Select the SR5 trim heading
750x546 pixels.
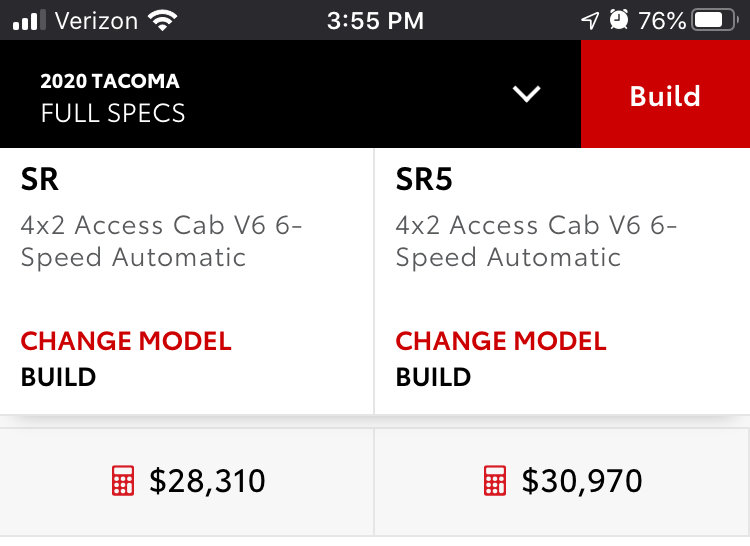pos(424,180)
